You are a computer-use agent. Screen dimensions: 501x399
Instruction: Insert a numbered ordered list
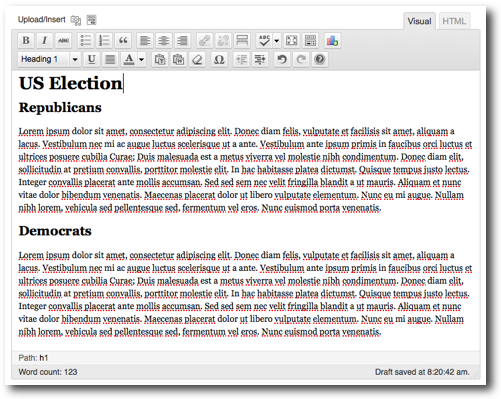click(104, 41)
